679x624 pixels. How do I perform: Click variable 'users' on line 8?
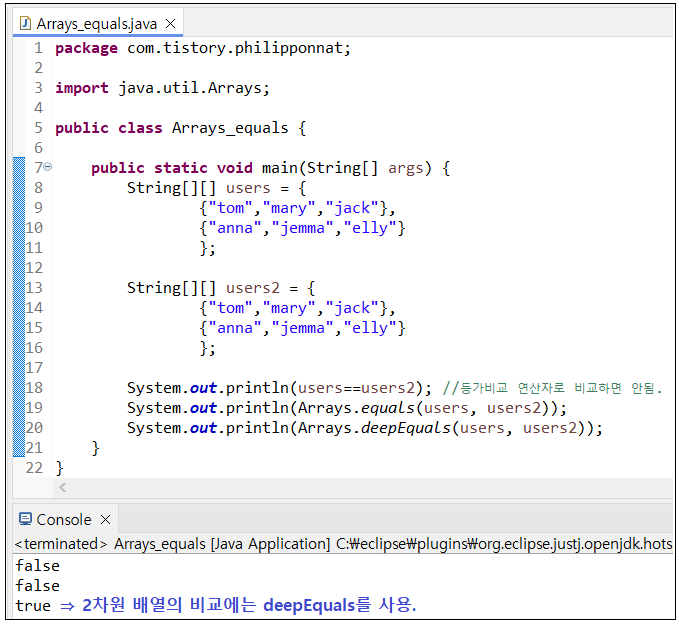coord(248,188)
